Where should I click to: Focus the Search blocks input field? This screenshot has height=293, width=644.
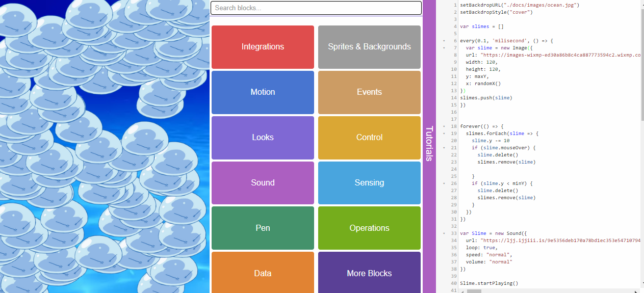tap(316, 8)
